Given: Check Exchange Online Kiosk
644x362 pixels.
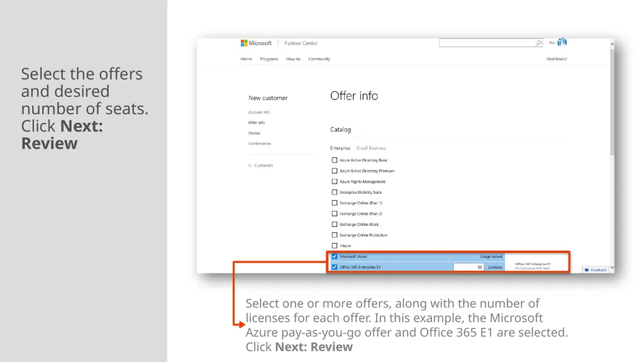Looking at the screenshot, I should point(335,224).
